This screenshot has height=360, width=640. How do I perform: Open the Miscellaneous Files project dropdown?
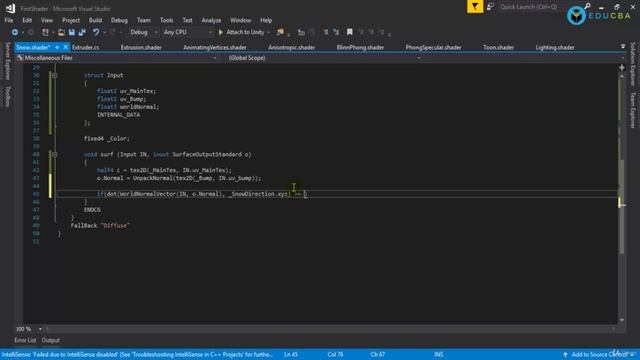click(x=118, y=58)
